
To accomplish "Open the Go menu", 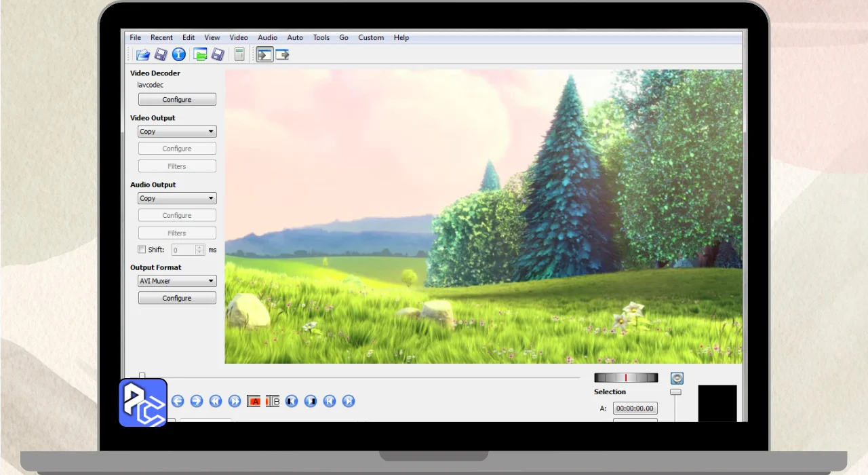I will click(344, 37).
